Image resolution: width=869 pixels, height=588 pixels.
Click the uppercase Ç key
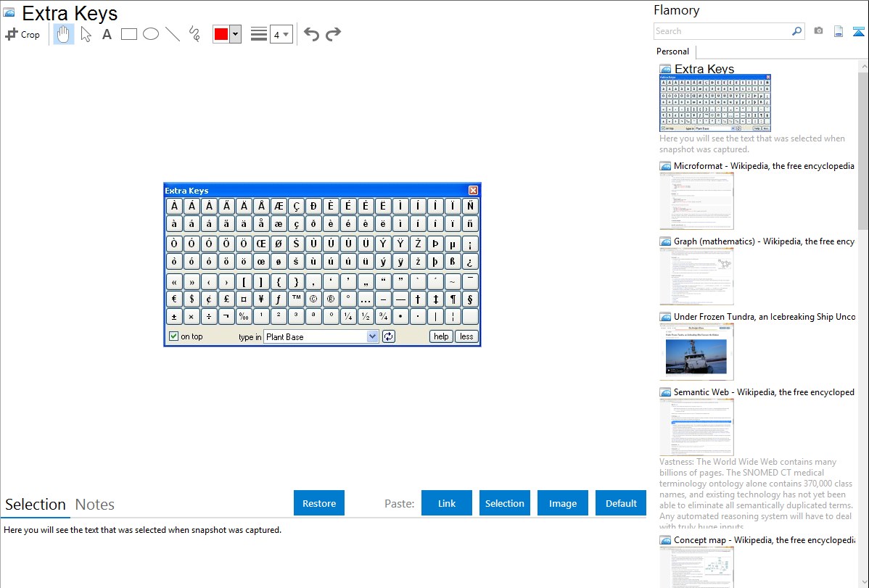click(x=296, y=206)
